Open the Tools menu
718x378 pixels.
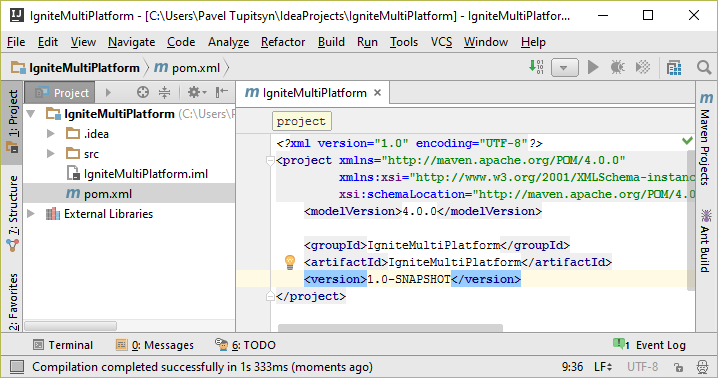point(404,42)
